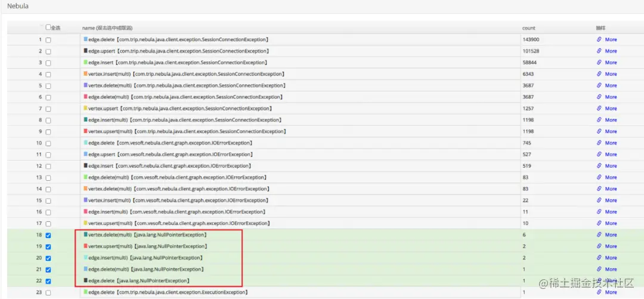
Task: Click More for vertex.upsert(multi) IOErrorException
Action: pos(611,223)
